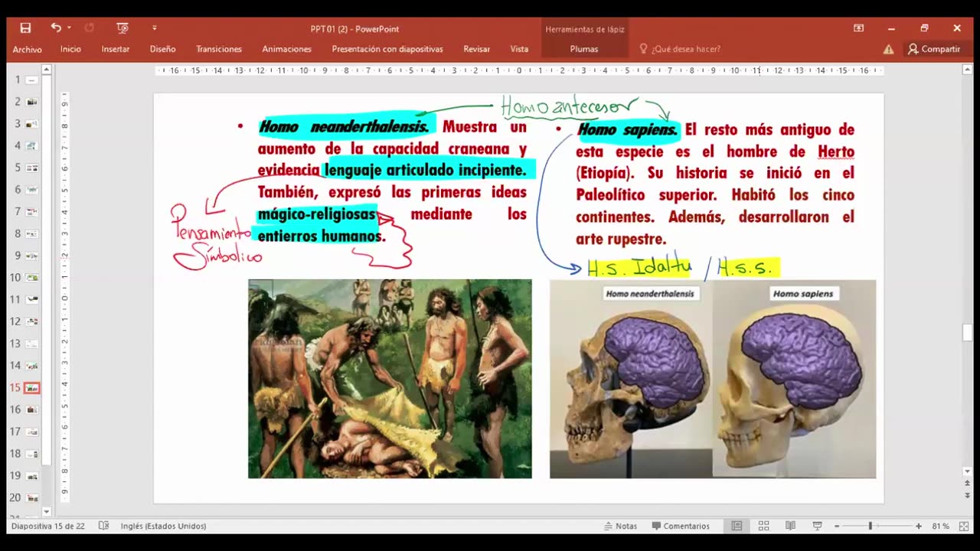Switch to the Insertar tab
This screenshot has height=551, width=980.
pos(116,49)
